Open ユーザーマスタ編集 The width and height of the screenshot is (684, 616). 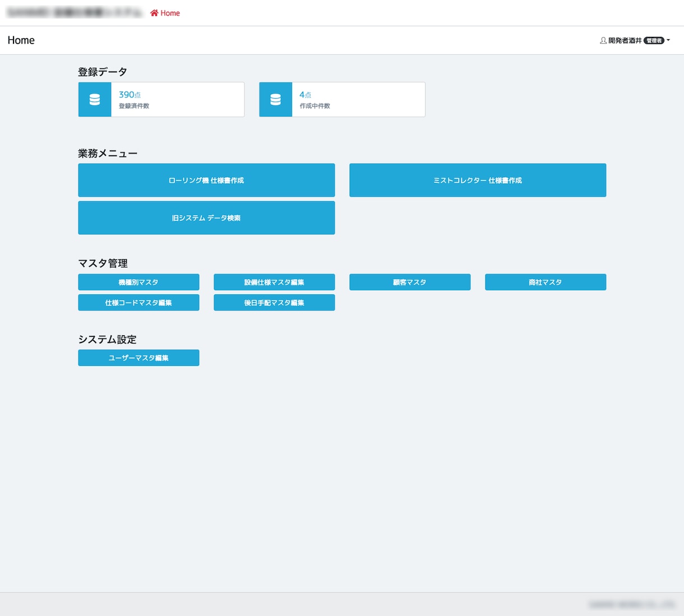click(138, 358)
